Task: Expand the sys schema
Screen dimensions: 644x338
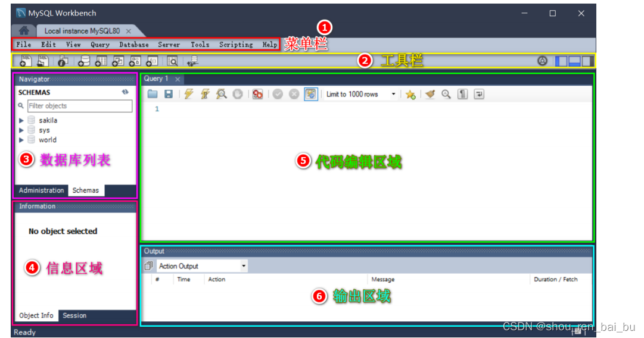Action: point(21,130)
